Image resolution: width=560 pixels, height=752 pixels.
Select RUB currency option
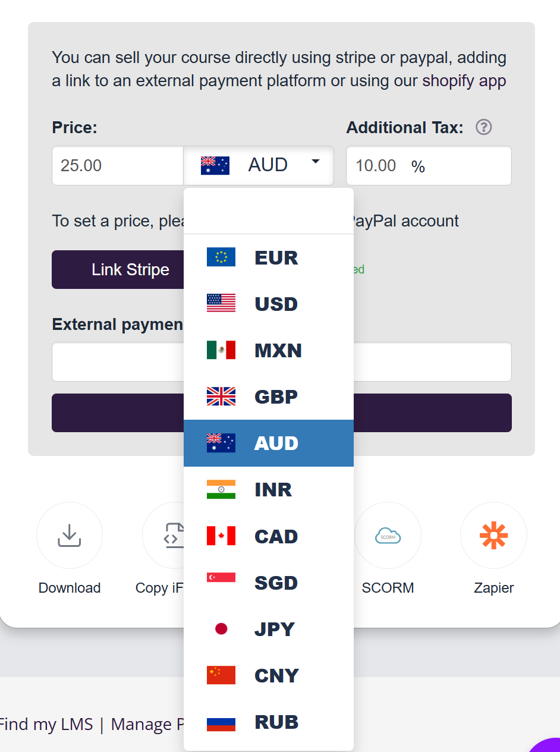pos(269,722)
